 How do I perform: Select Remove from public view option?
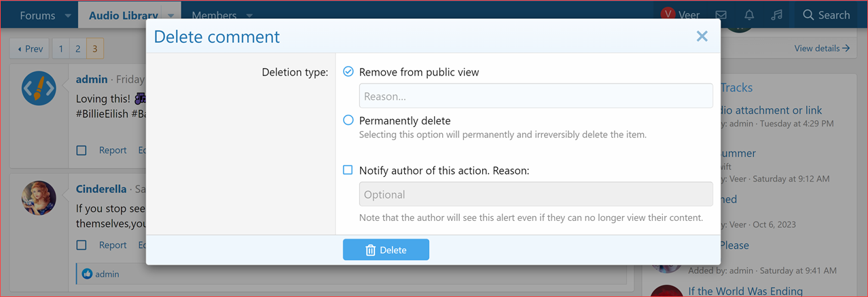pyautogui.click(x=348, y=71)
